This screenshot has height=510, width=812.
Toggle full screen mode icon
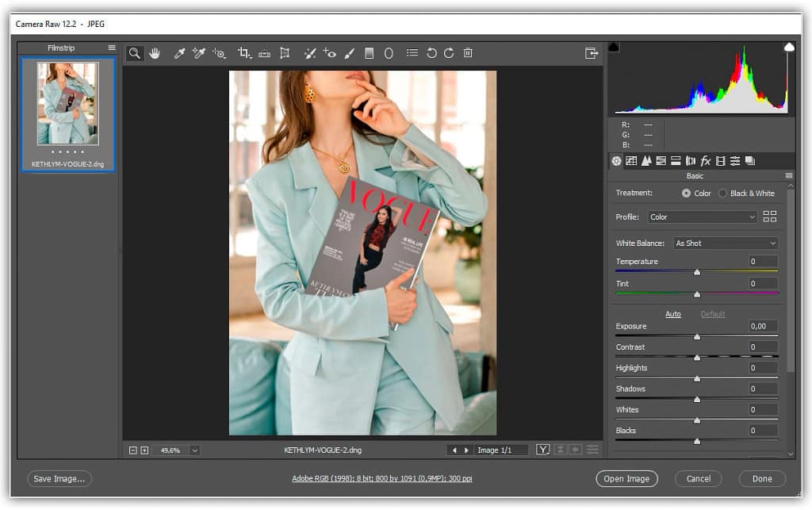pyautogui.click(x=592, y=53)
